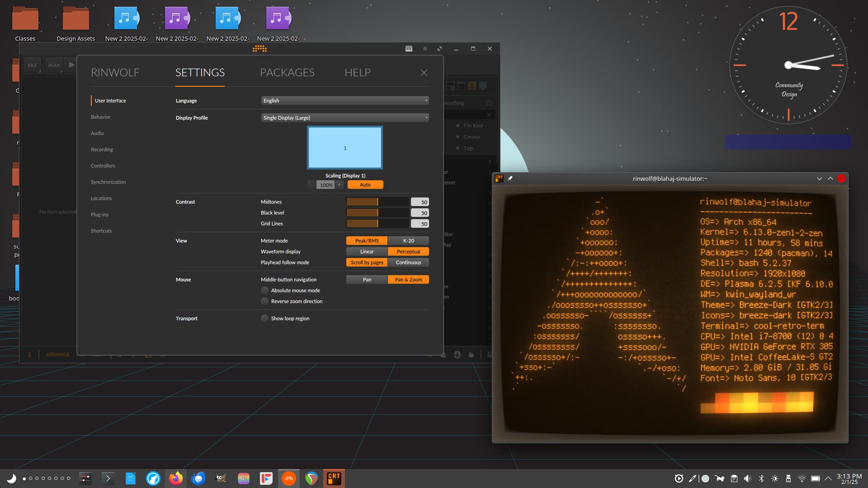Launch GIMP from the taskbar
The height and width of the screenshot is (488, 868).
tap(221, 479)
